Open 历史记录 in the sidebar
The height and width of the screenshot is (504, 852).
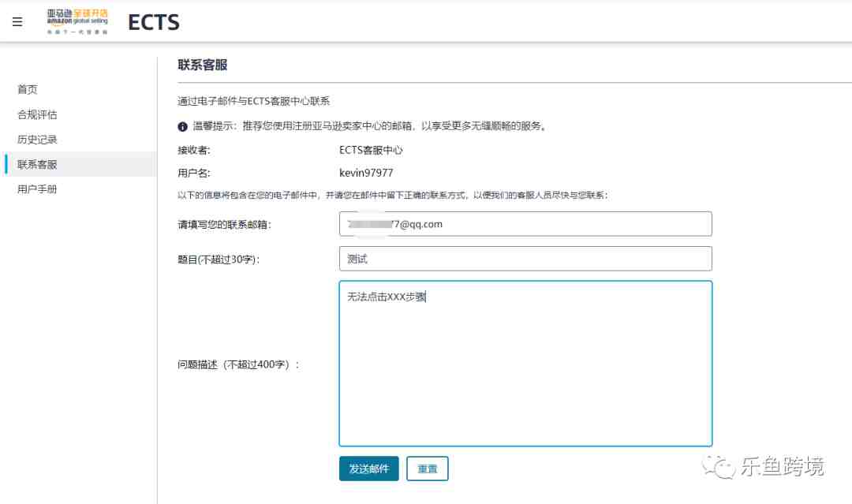click(37, 140)
